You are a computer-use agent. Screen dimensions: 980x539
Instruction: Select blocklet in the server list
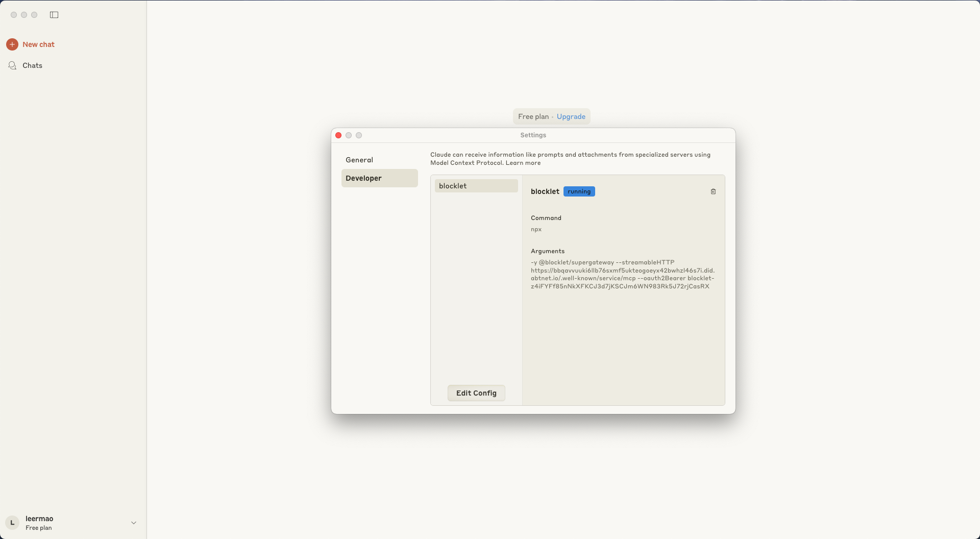[476, 186]
